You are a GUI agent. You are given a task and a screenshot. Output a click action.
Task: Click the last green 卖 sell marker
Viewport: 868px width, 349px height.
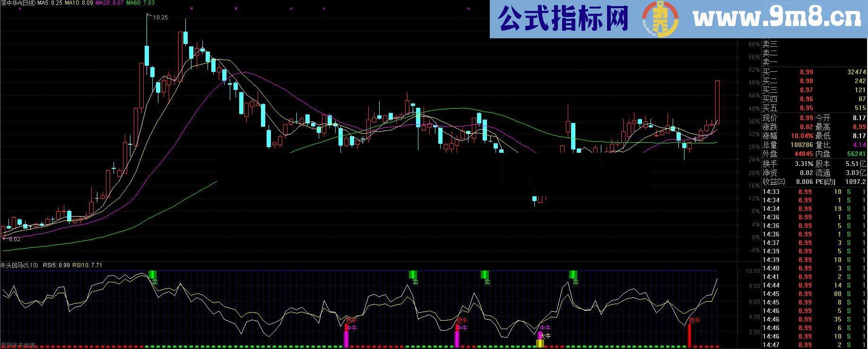[x=573, y=275]
